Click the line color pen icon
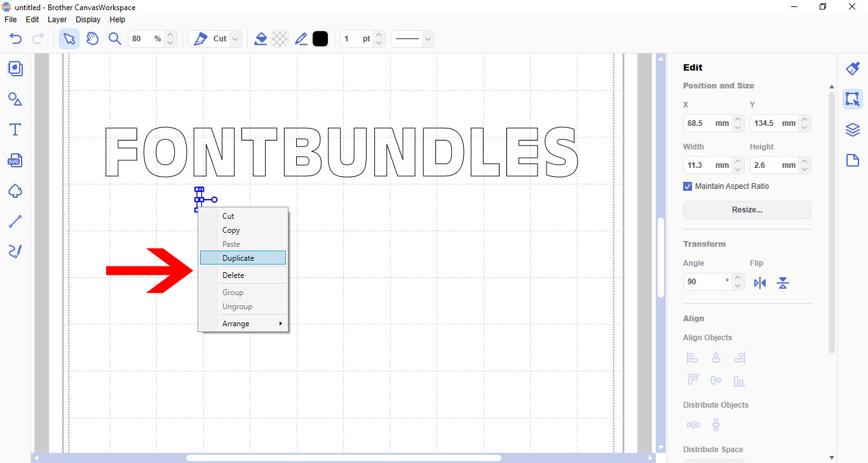Screen dimensions: 868x463 tap(301, 39)
